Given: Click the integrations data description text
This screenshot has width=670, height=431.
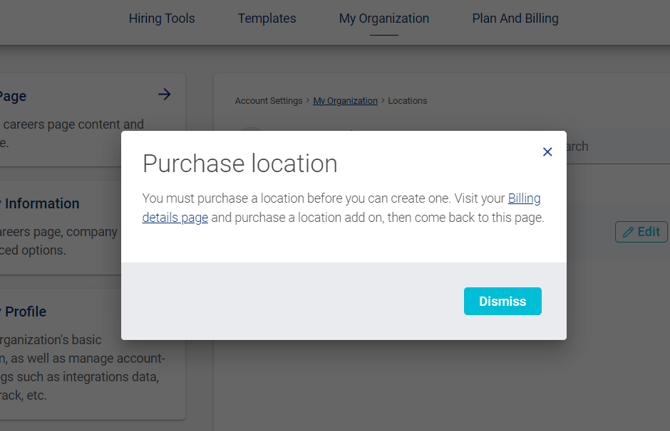Looking at the screenshot, I should click(x=82, y=376).
